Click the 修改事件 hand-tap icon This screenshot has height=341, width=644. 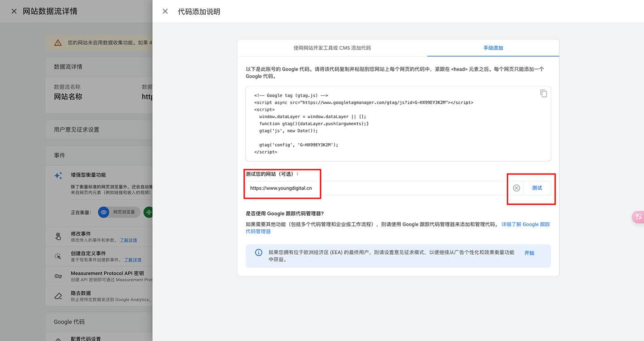click(x=58, y=236)
